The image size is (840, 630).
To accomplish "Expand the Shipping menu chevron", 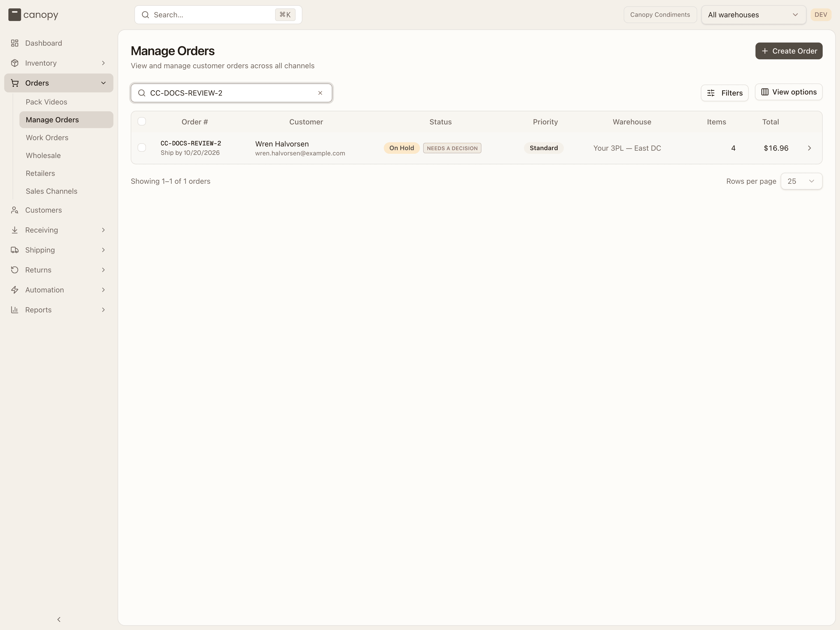I will tap(103, 250).
